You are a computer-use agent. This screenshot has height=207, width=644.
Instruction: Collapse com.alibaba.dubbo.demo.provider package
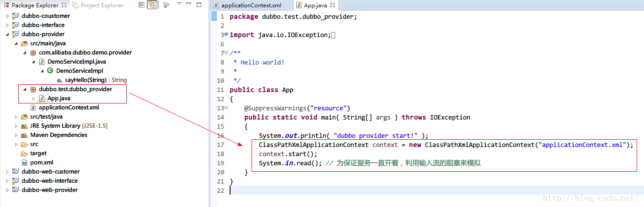(25, 53)
